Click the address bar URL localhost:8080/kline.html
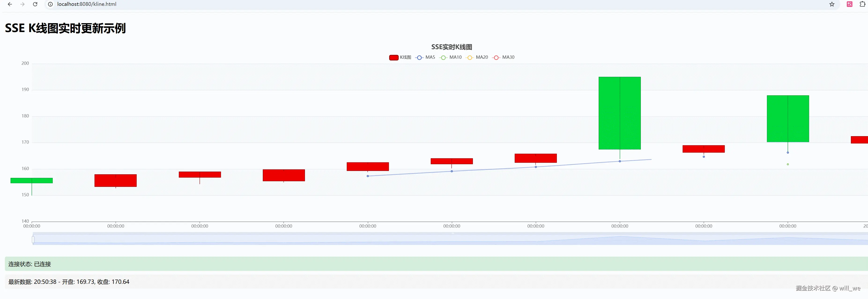The width and height of the screenshot is (868, 299). [87, 4]
